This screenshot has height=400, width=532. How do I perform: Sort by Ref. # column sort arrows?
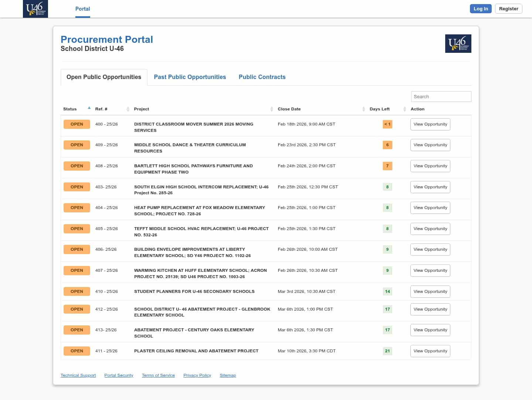point(128,109)
